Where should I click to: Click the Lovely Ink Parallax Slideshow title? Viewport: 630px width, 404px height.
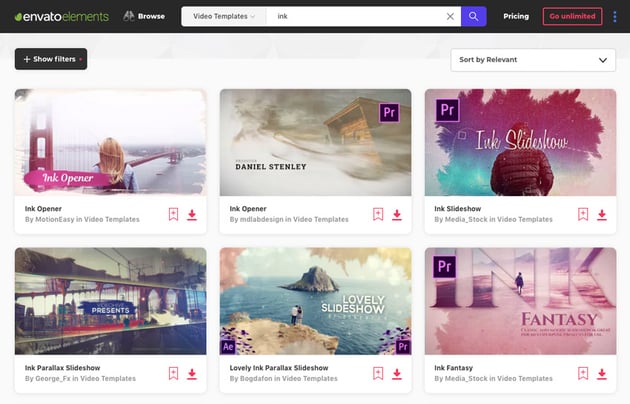click(x=279, y=368)
